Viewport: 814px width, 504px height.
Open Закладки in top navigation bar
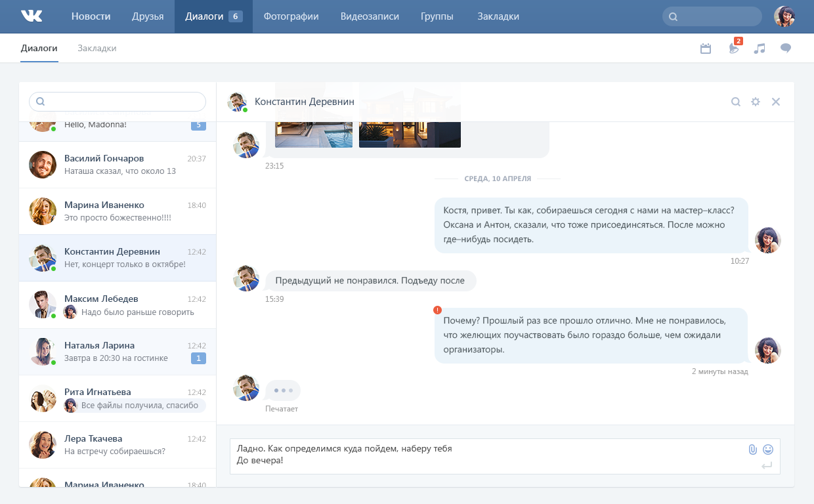tap(498, 16)
